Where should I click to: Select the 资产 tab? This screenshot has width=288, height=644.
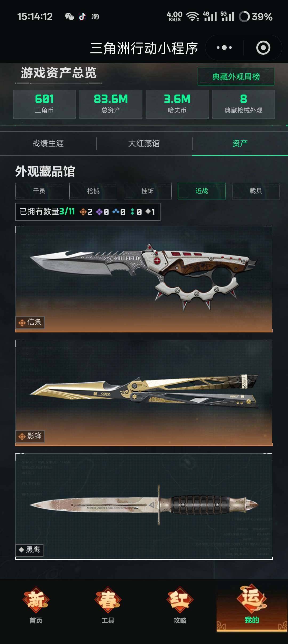(240, 143)
